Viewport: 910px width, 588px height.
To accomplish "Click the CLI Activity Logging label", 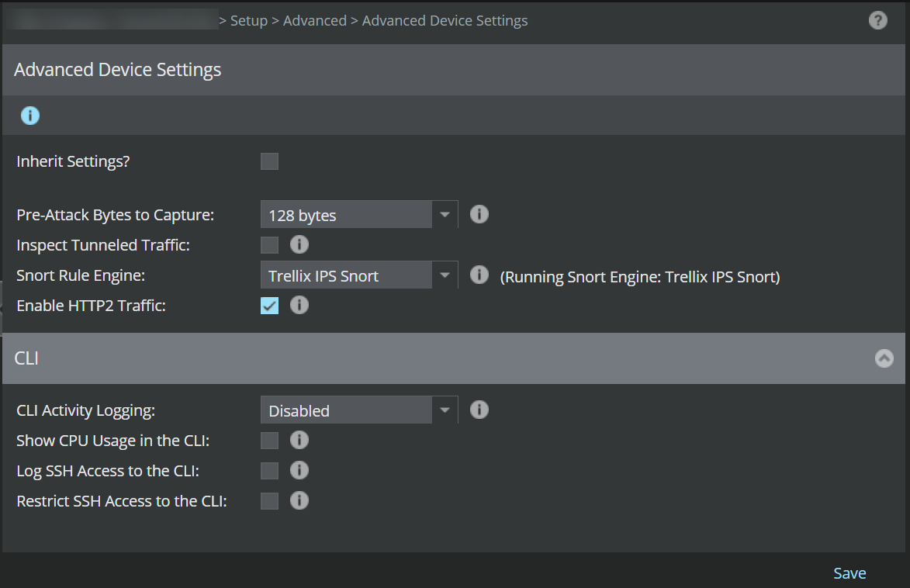I will [86, 410].
